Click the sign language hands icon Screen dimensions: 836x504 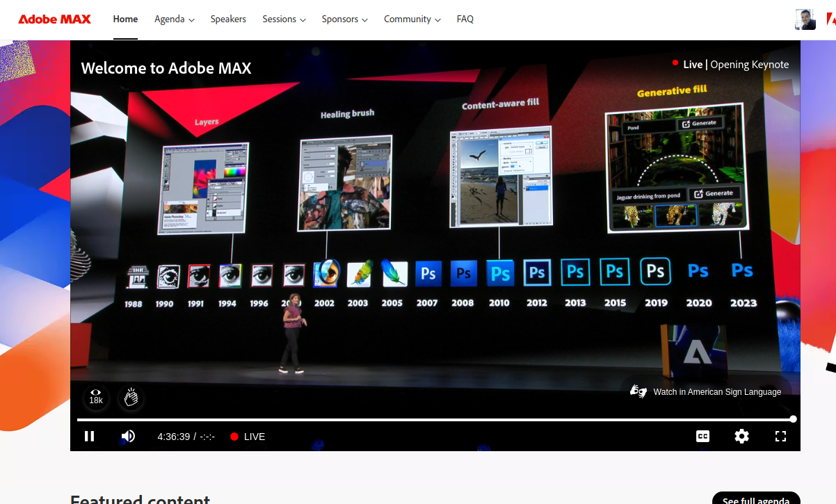pyautogui.click(x=638, y=391)
